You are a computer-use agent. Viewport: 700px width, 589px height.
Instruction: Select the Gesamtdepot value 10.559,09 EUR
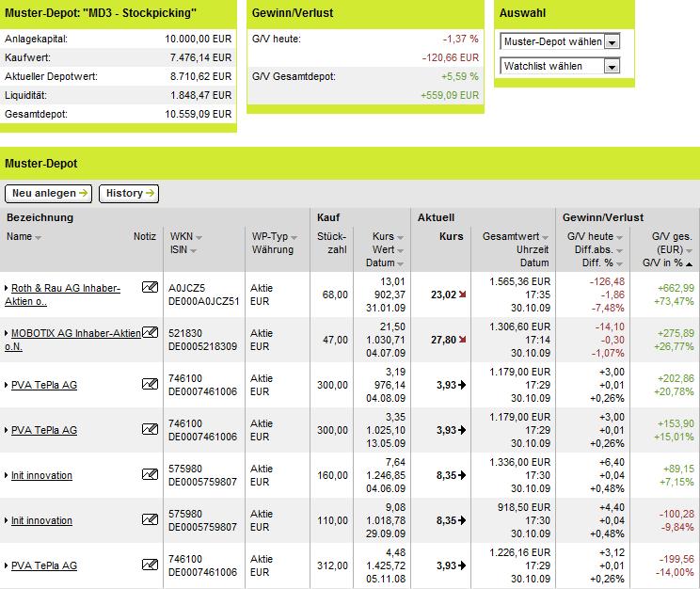(x=199, y=114)
